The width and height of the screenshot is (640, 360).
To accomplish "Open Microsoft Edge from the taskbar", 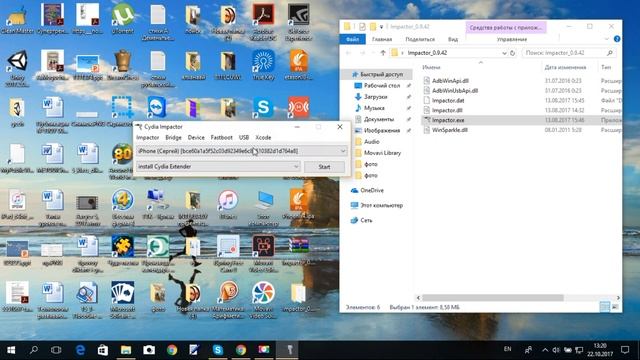I will 80,350.
